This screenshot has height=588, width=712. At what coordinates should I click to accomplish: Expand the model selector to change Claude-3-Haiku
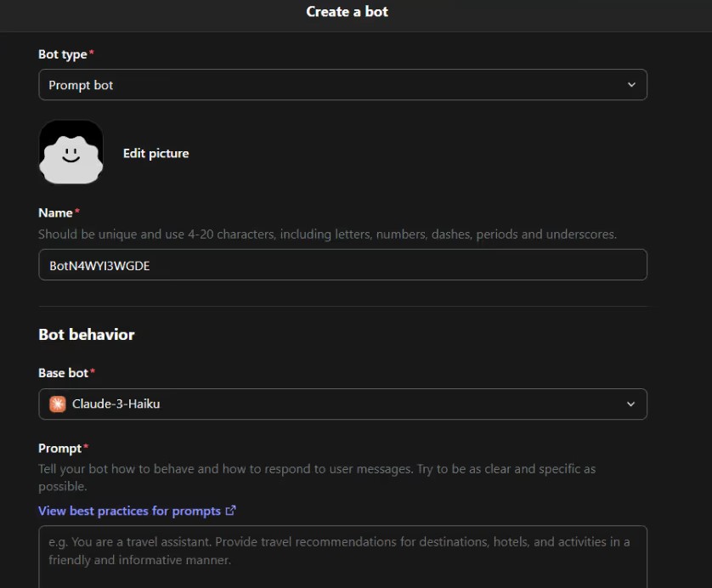342,404
